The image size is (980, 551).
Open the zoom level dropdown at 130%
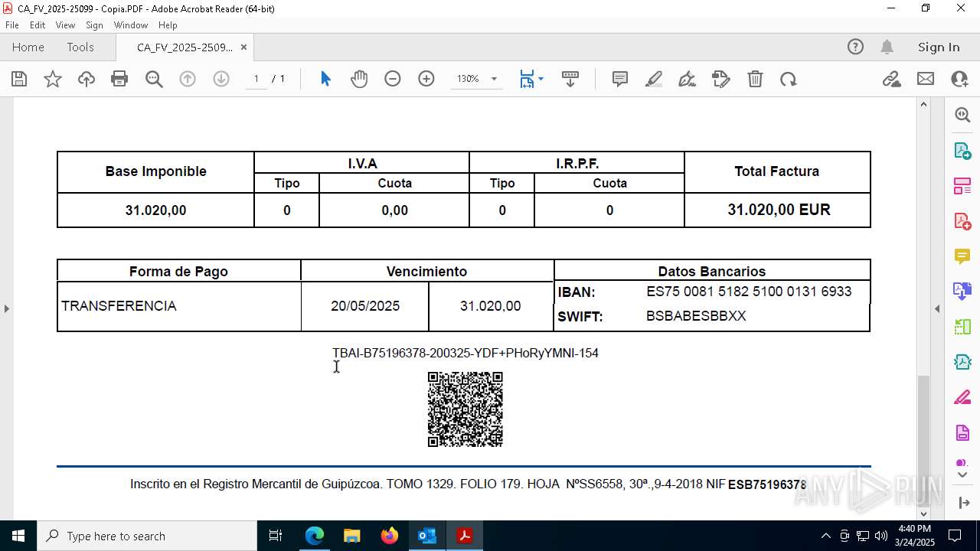tap(494, 79)
